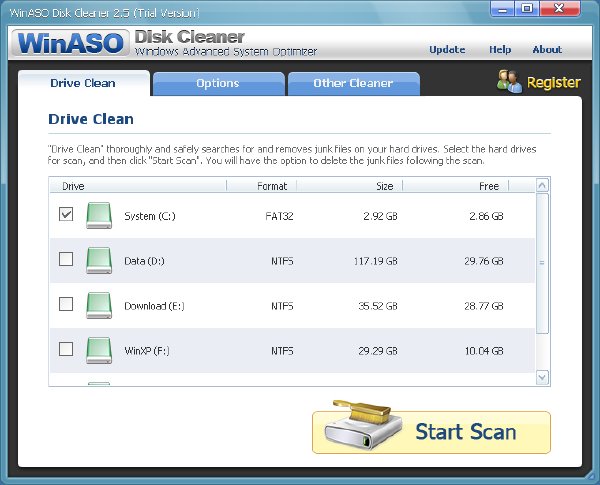Uncheck the System (C:) checkbox

point(66,214)
